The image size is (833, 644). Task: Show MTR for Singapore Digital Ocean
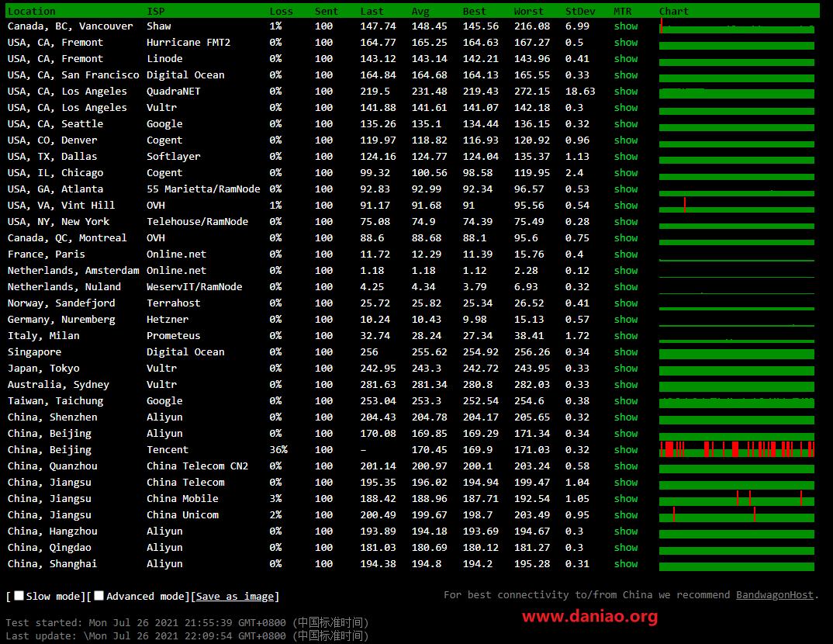tap(626, 351)
